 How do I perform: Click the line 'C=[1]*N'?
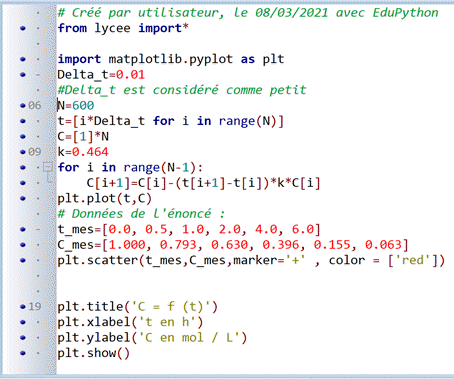pyautogui.click(x=83, y=136)
